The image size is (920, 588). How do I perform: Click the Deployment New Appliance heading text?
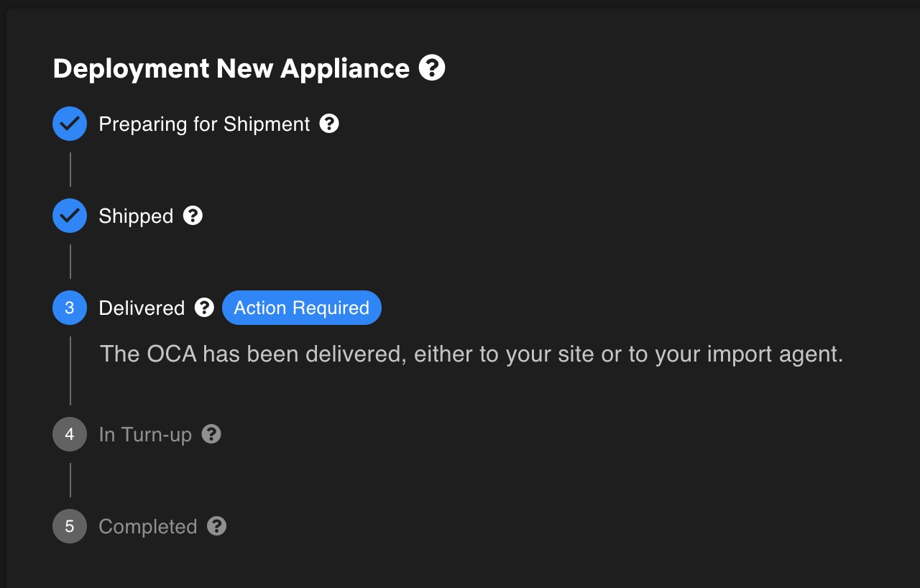(x=231, y=68)
